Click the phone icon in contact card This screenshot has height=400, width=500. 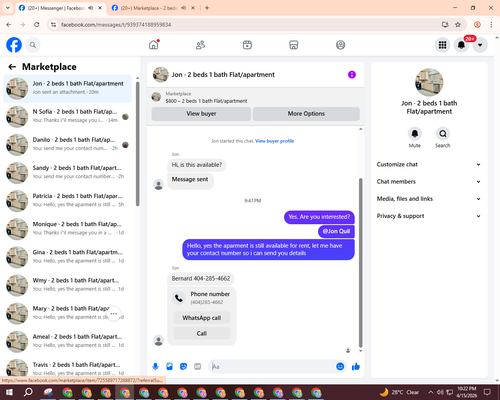[179, 298]
